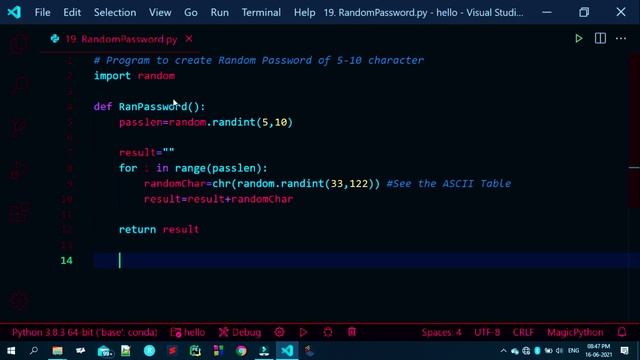Click the result="" line

click(147, 153)
